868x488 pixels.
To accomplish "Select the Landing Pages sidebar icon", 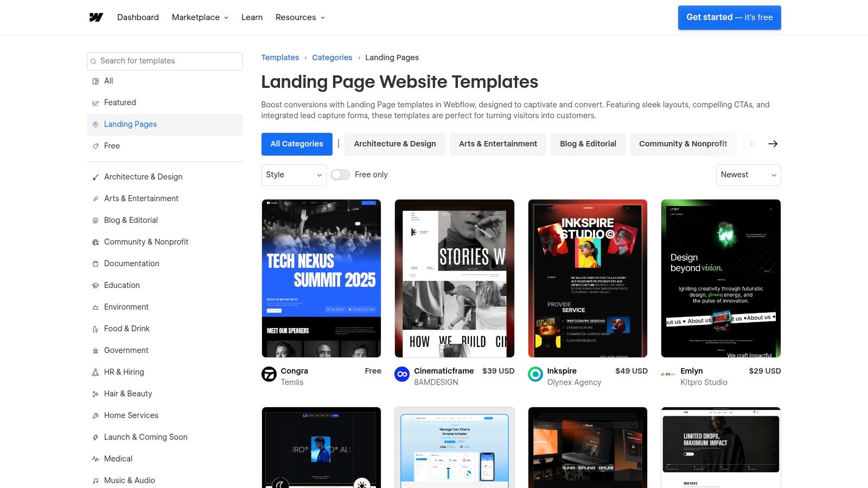I will click(95, 124).
